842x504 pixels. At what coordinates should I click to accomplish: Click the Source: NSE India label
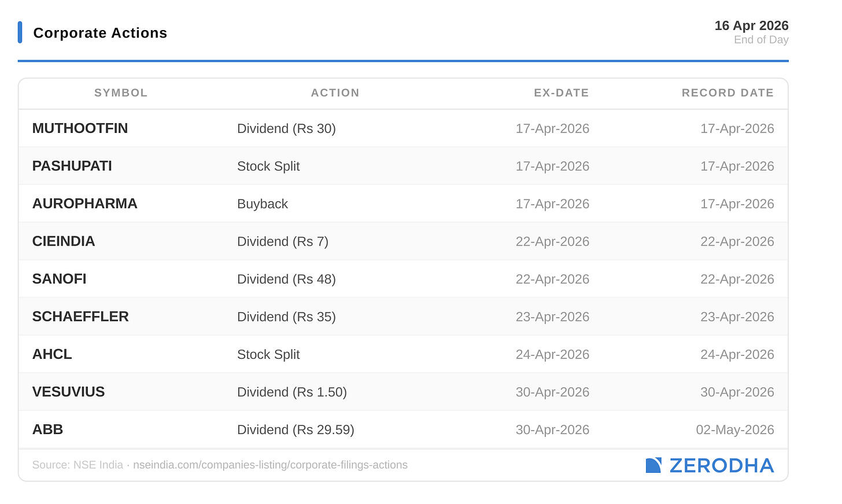[77, 465]
